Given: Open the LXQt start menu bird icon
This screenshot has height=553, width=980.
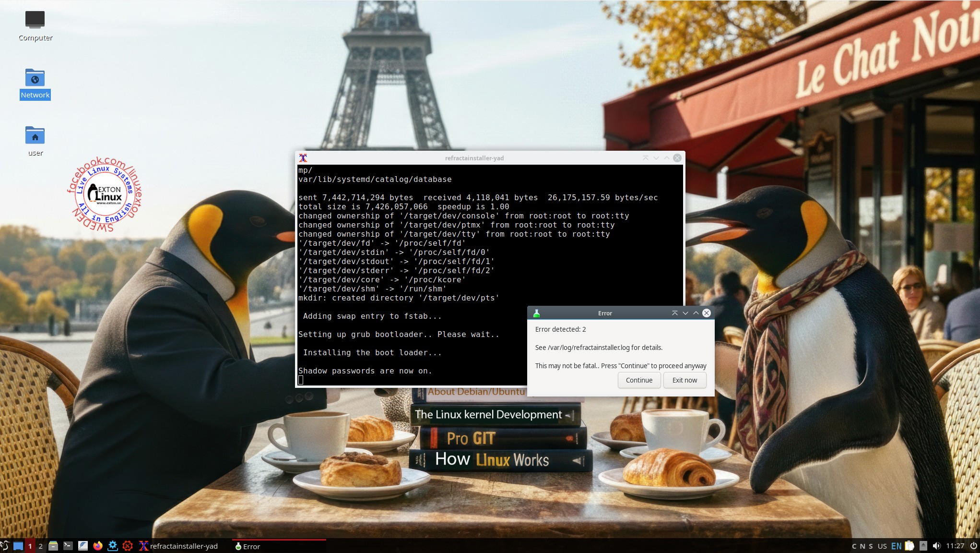Looking at the screenshot, I should click(x=5, y=546).
